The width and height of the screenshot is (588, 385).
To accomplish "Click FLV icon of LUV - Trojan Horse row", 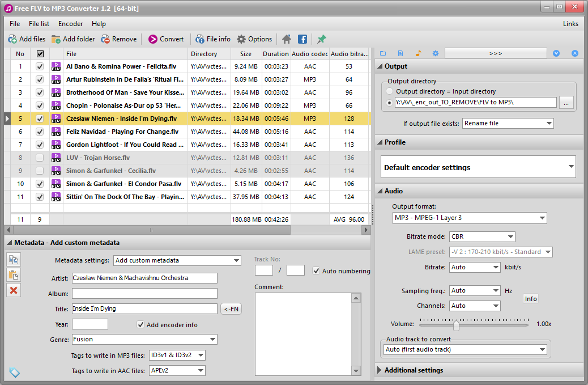I will 56,158.
